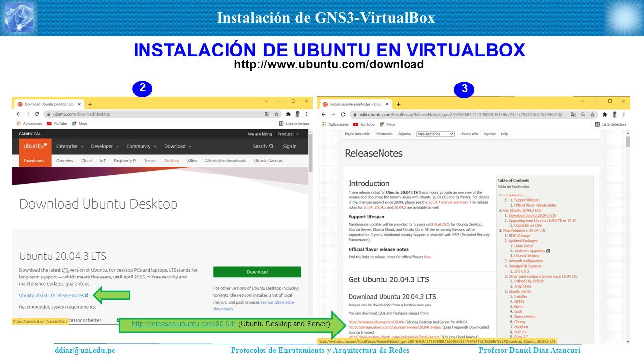Click Adjuntos in the wiki toolbar

pyautogui.click(x=405, y=134)
